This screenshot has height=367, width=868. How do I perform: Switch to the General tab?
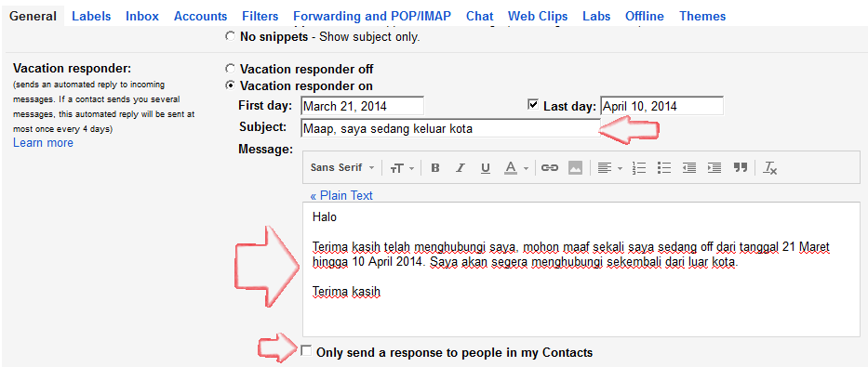click(x=33, y=17)
